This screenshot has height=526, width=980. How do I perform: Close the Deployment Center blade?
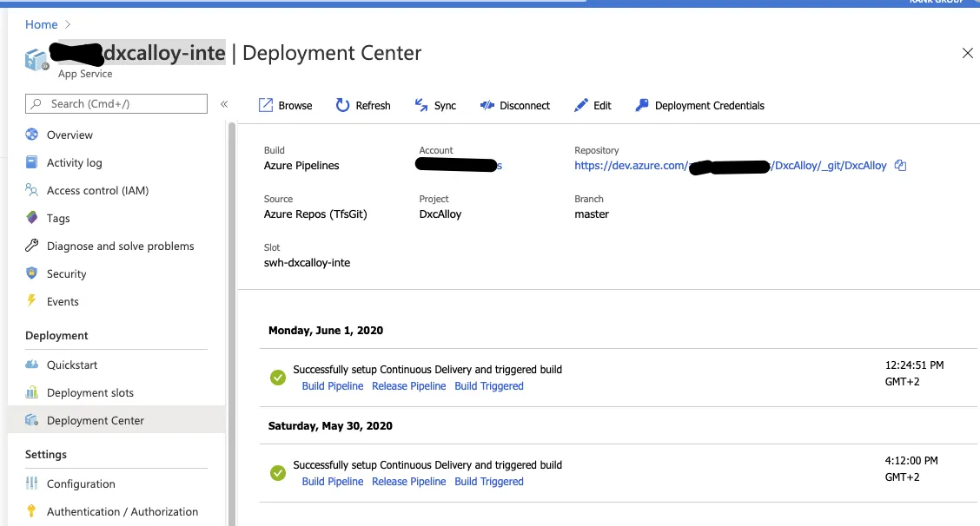pyautogui.click(x=967, y=54)
